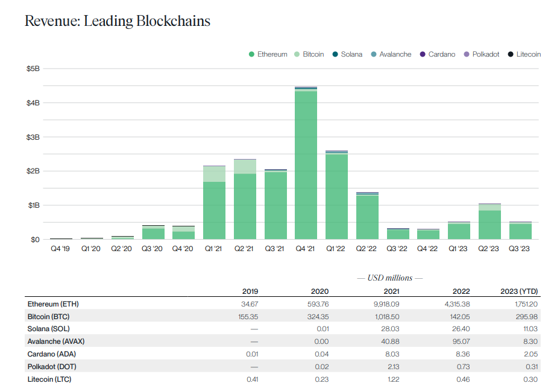Select the Solana (SOL) row label

pyautogui.click(x=48, y=329)
